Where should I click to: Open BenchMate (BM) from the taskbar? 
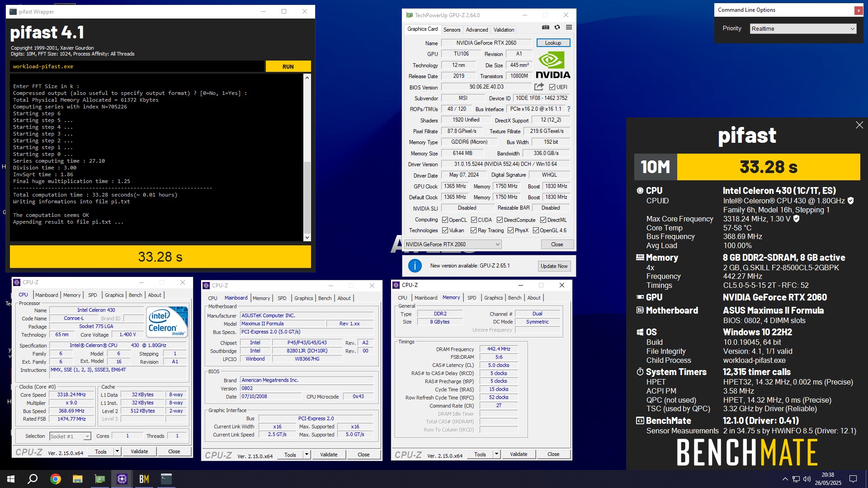144,479
